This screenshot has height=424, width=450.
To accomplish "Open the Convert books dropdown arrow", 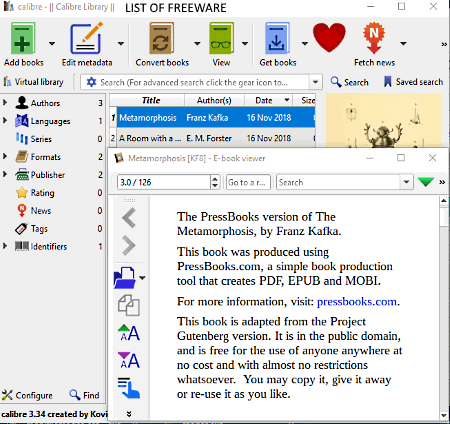I will coord(197,43).
